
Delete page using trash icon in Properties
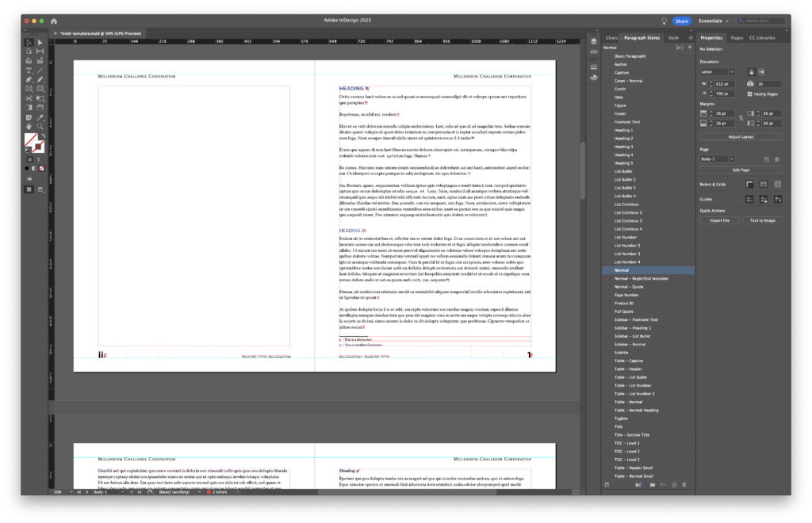point(777,159)
